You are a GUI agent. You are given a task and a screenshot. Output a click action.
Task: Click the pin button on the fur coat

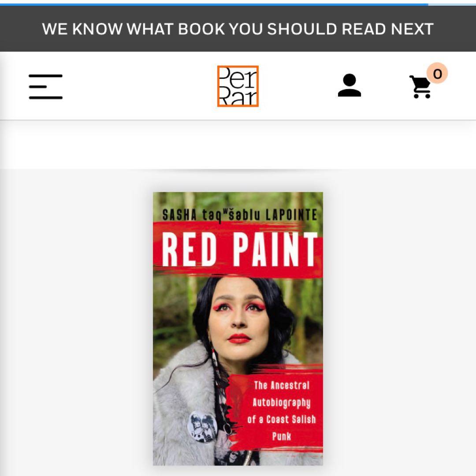pos(202,427)
